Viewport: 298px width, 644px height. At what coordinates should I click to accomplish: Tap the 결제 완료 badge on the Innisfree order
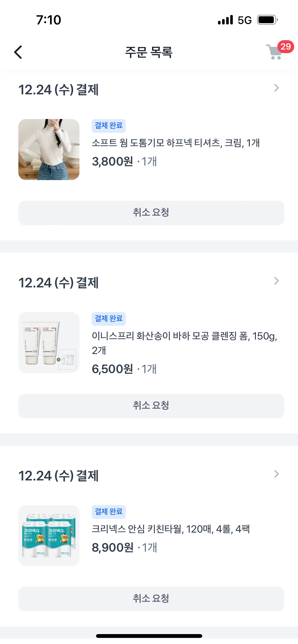pos(109,319)
